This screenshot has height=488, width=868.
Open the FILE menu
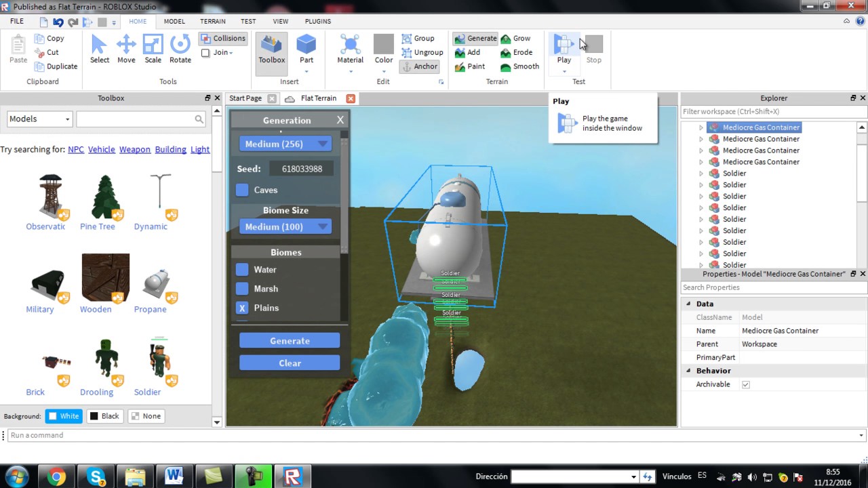(16, 21)
